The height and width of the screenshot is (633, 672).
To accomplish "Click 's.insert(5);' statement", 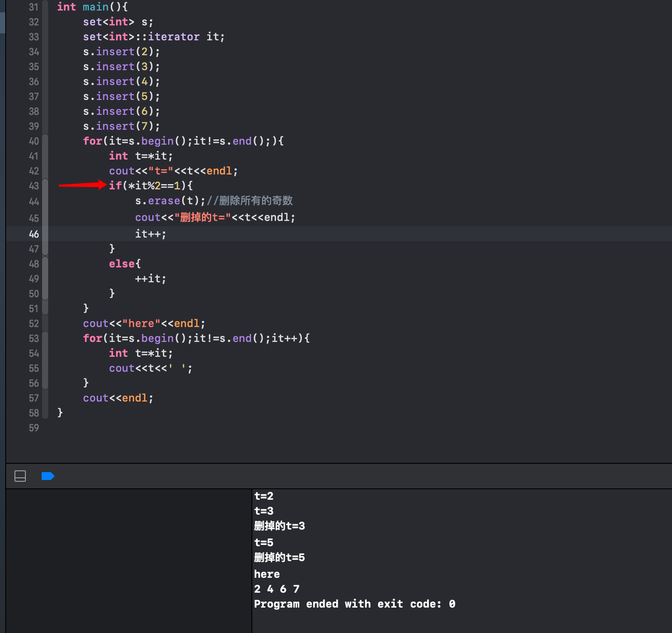I will (x=121, y=96).
